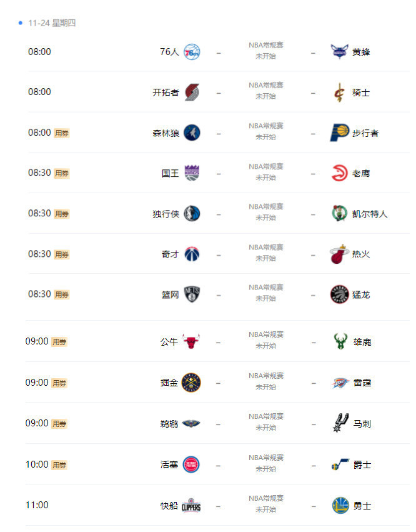The height and width of the screenshot is (532, 416).
Task: Click the 快船 team name
Action: pyautogui.click(x=169, y=506)
